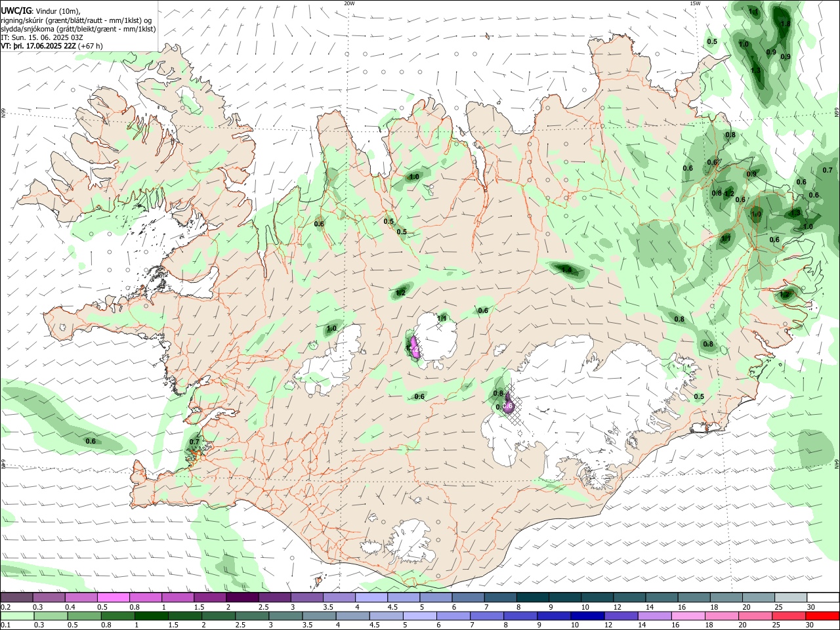Click the 'Vindur (10m),' header text
This screenshot has width=840, height=630.
click(x=58, y=10)
